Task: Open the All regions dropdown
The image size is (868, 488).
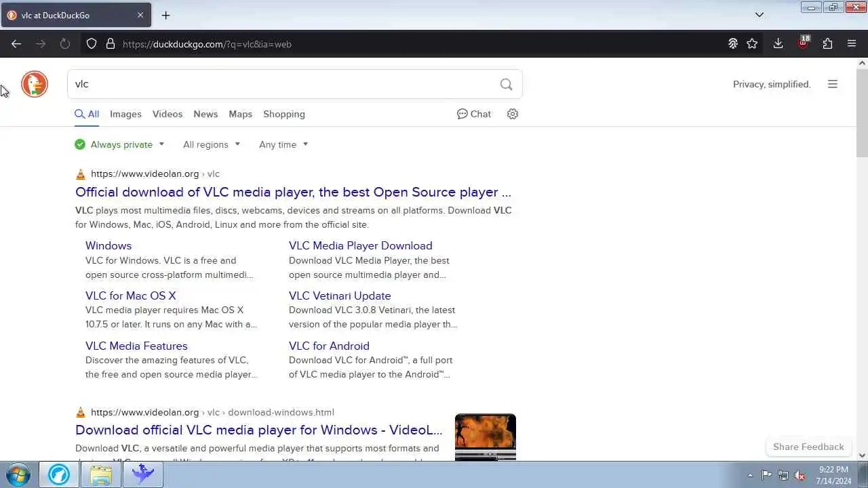Action: pyautogui.click(x=212, y=144)
